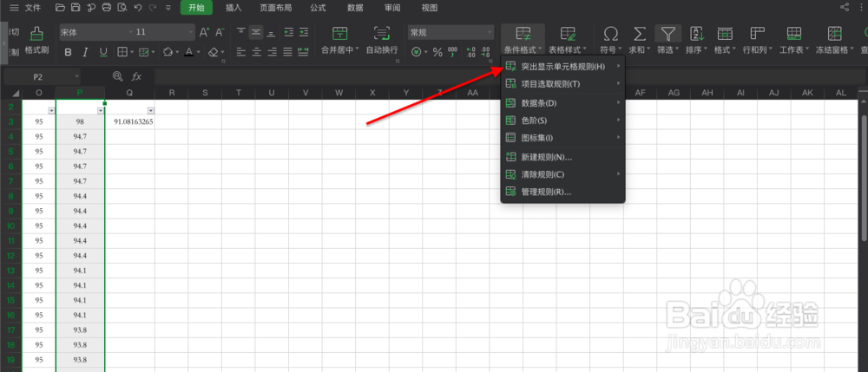Toggle Italic formatting
Screen dimensions: 868x372
(86, 52)
